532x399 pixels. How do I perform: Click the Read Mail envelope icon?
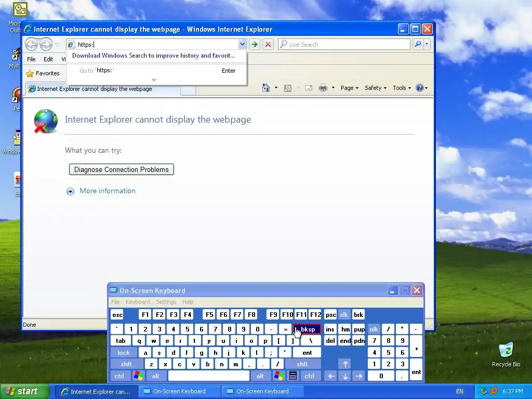(309, 88)
